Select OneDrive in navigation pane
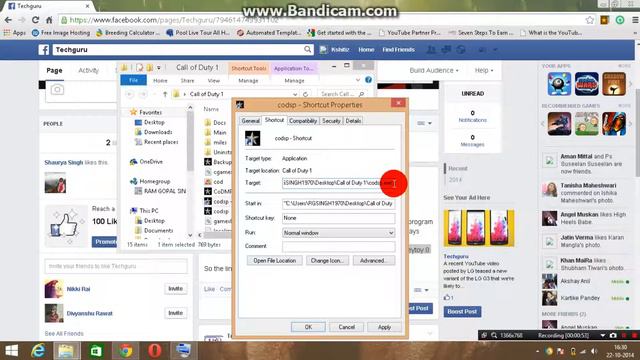Screen dimensions: 640x360 click(x=151, y=162)
